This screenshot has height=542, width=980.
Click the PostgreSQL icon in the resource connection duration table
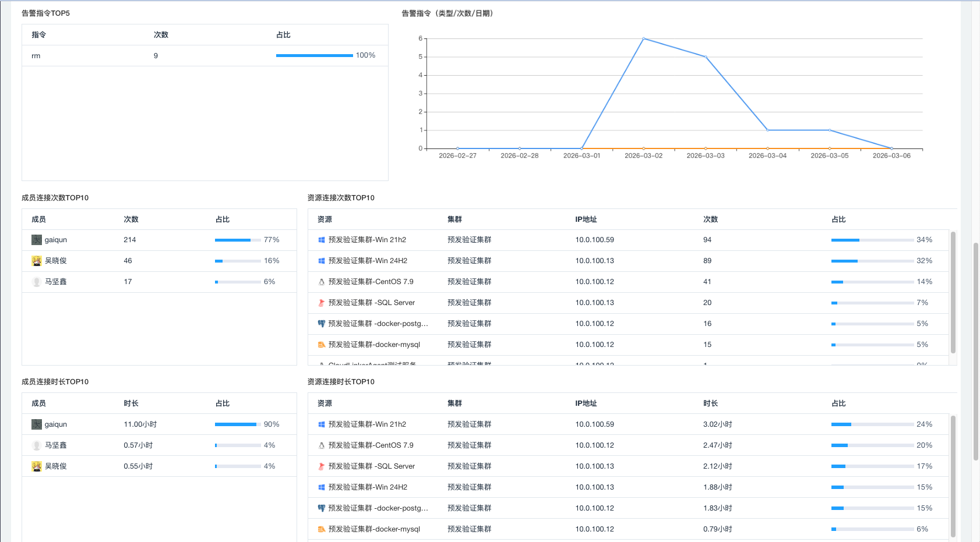coord(321,508)
